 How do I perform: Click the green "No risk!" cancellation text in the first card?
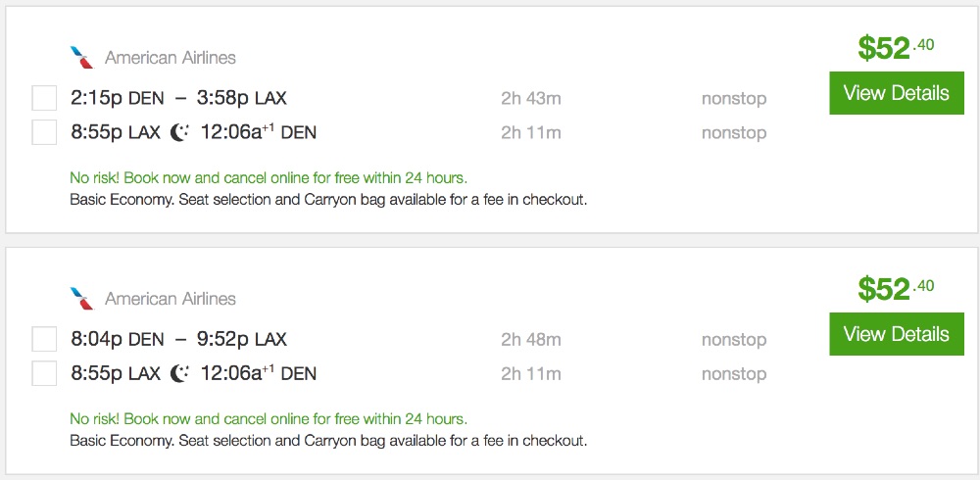pyautogui.click(x=269, y=178)
